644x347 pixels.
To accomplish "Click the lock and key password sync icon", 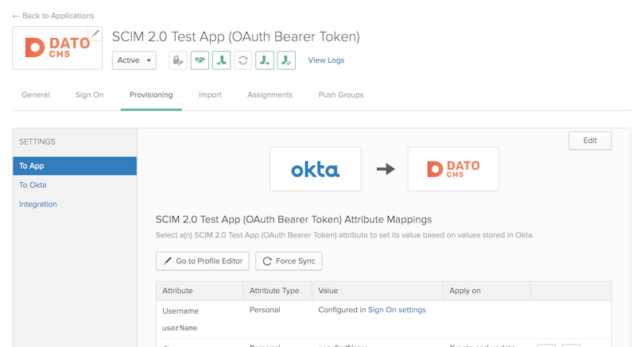I will pyautogui.click(x=178, y=60).
